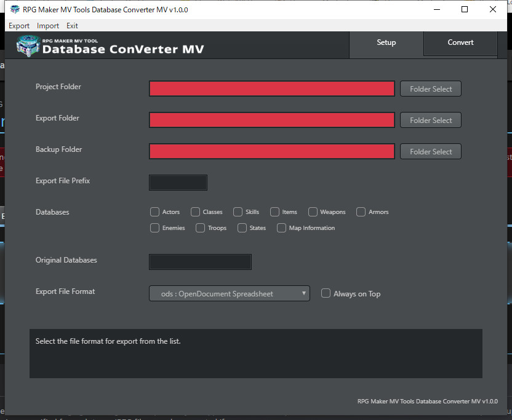Click Folder Select for Project Folder
Viewport: 512px width, 420px height.
click(430, 89)
